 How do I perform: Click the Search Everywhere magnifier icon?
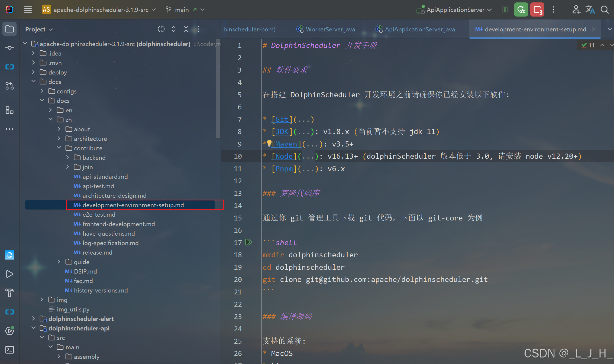pos(605,10)
